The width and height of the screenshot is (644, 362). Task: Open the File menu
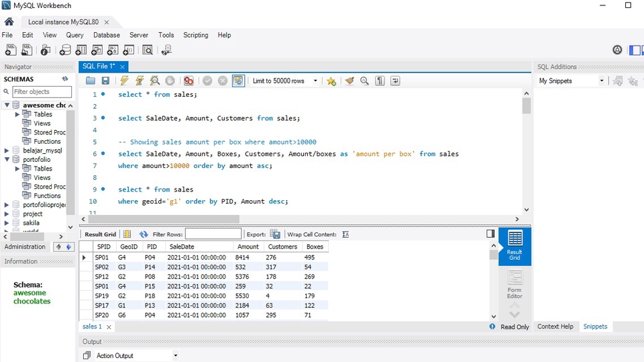tap(7, 35)
